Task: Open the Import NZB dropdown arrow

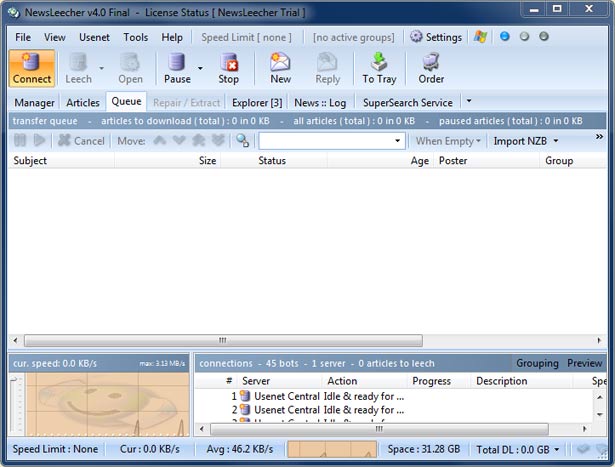Action: coord(556,141)
